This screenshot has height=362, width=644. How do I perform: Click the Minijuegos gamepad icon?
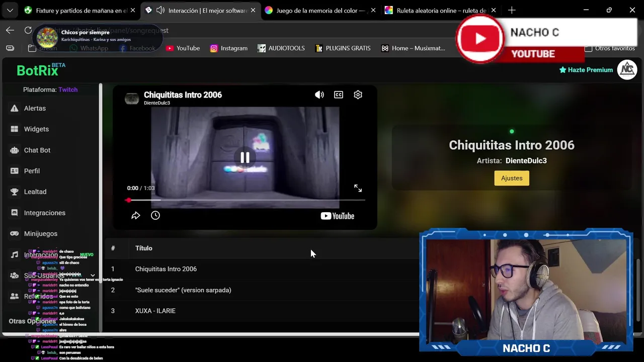tap(14, 234)
